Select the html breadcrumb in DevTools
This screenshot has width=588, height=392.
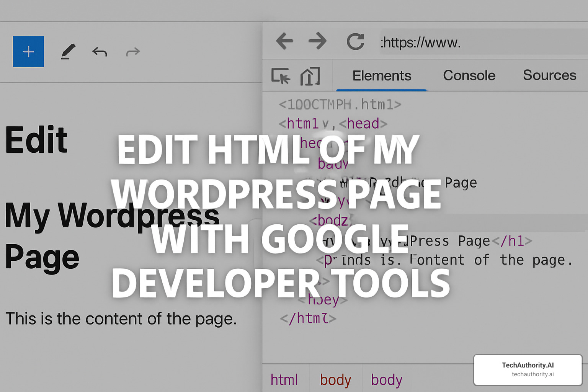(x=284, y=380)
